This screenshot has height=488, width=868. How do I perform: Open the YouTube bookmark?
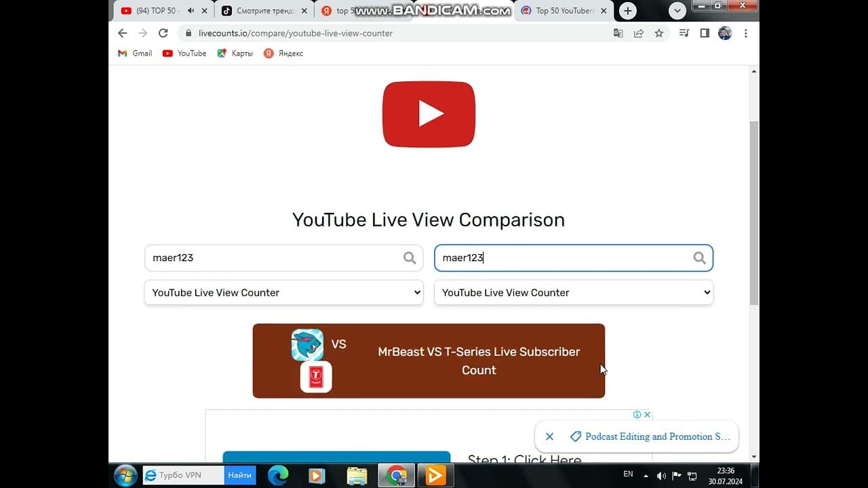tap(184, 54)
